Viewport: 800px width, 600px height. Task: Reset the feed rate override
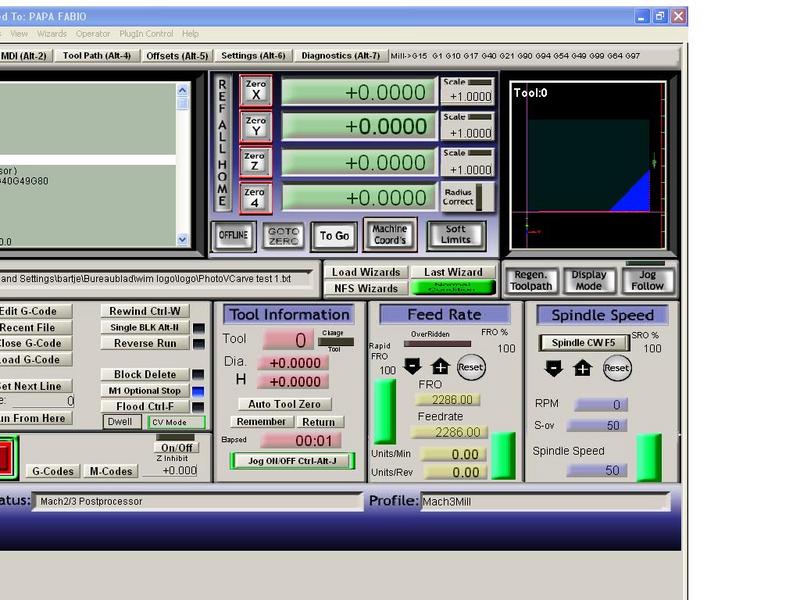[471, 367]
